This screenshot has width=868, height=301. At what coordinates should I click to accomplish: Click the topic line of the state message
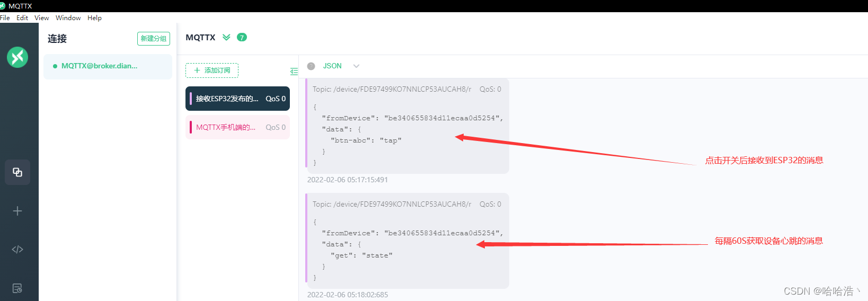(x=392, y=204)
